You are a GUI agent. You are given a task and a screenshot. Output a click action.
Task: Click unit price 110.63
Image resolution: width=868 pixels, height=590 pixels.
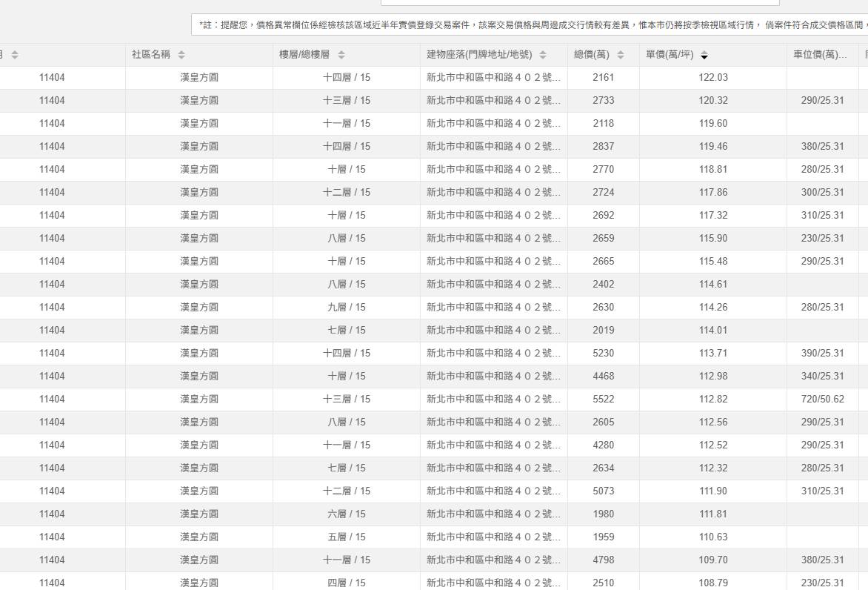[x=713, y=537]
